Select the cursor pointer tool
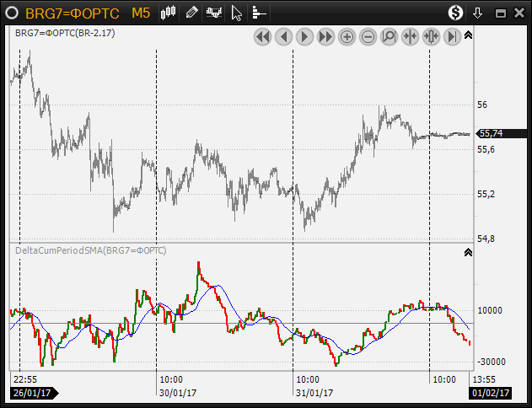The width and height of the screenshot is (532, 408). (x=237, y=13)
